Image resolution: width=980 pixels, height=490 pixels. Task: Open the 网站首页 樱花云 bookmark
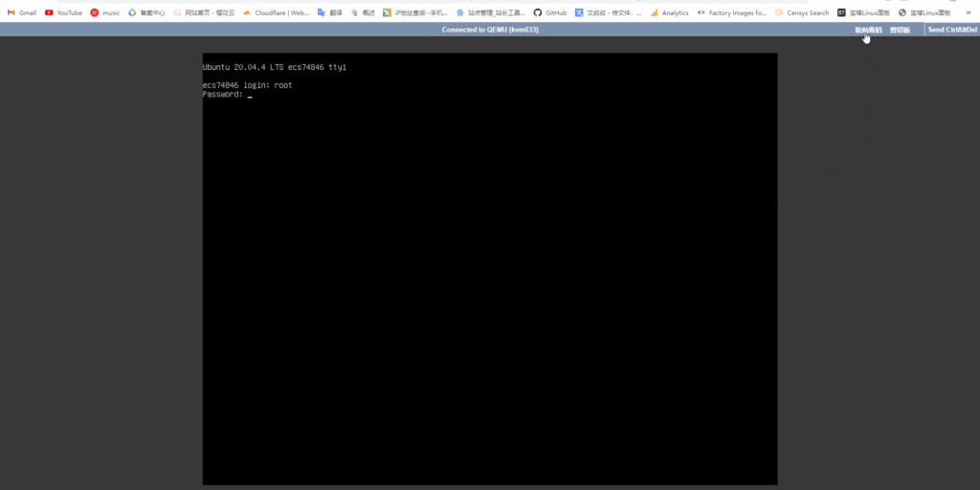click(x=204, y=12)
